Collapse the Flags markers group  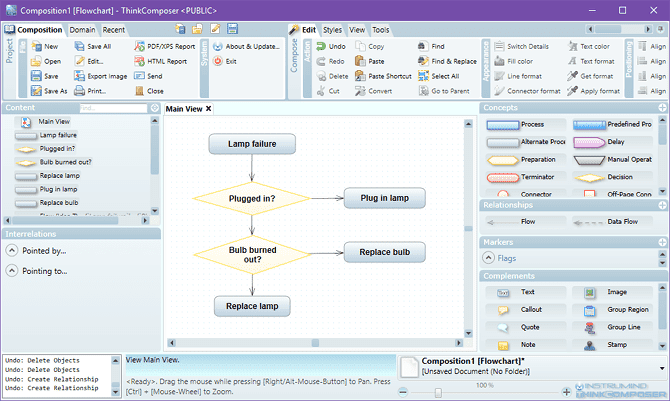click(488, 258)
